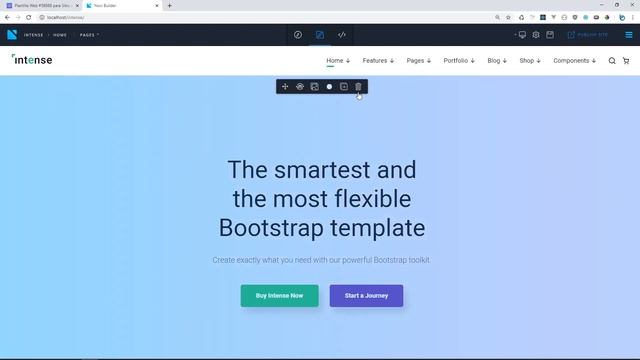Click the browser profile avatar icon
This screenshot has height=360, width=640.
click(622, 18)
